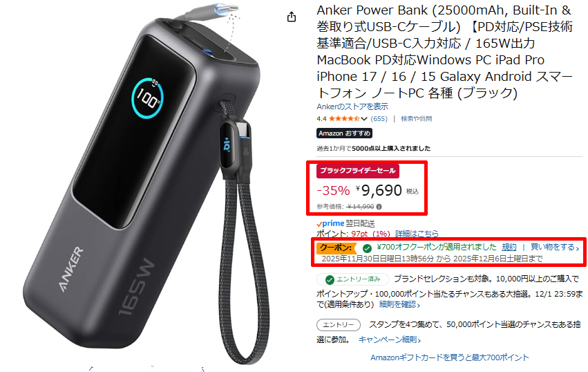Open 買い物をする link with chevron
Viewport: 588px width, 372px height.
tap(555, 248)
